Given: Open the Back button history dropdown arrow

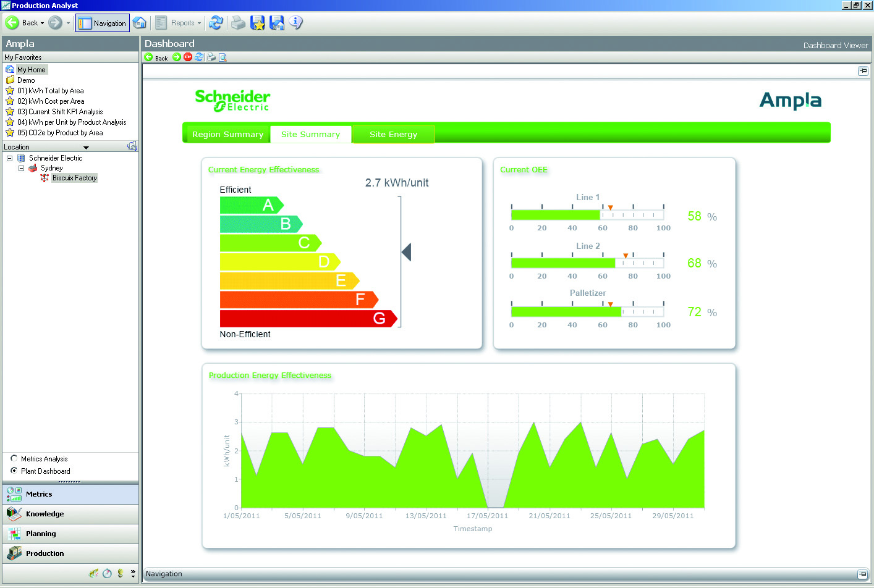Looking at the screenshot, I should pos(42,23).
